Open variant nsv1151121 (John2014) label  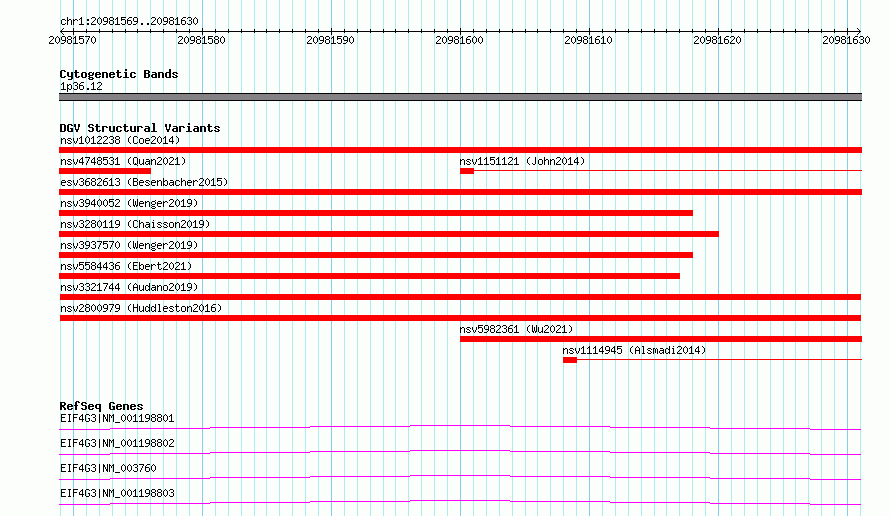coord(522,161)
